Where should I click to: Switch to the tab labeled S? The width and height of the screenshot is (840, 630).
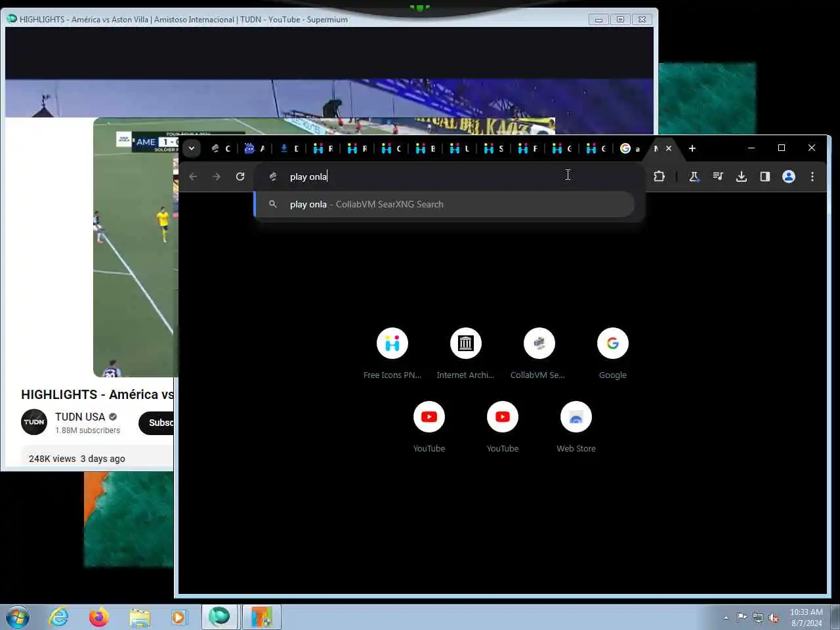tap(493, 148)
